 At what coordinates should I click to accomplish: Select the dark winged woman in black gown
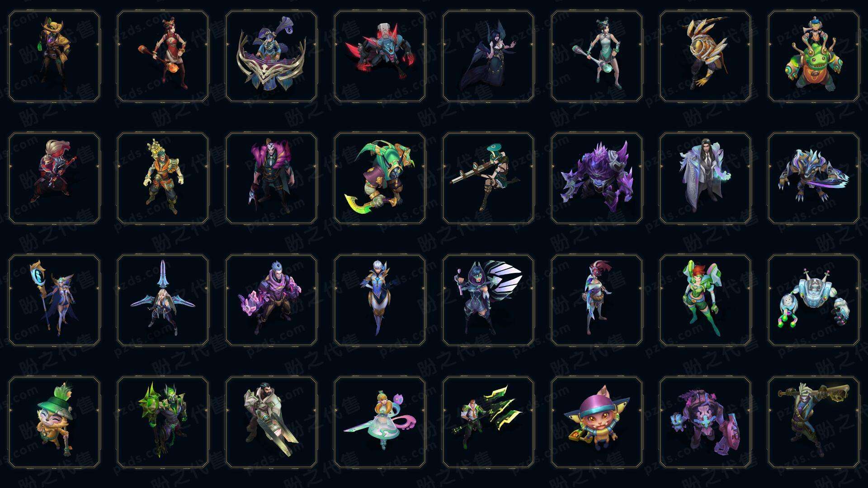[x=488, y=56]
